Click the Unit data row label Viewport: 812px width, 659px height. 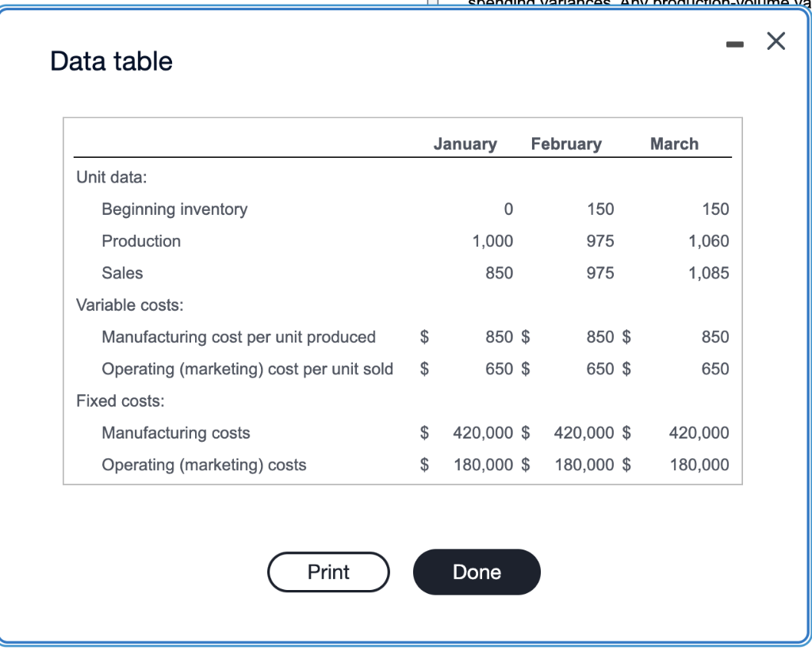(110, 177)
